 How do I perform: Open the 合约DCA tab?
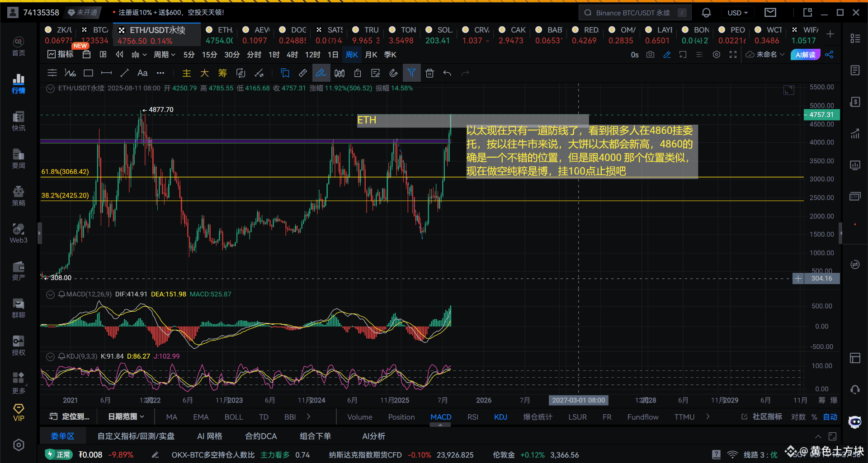(x=261, y=436)
